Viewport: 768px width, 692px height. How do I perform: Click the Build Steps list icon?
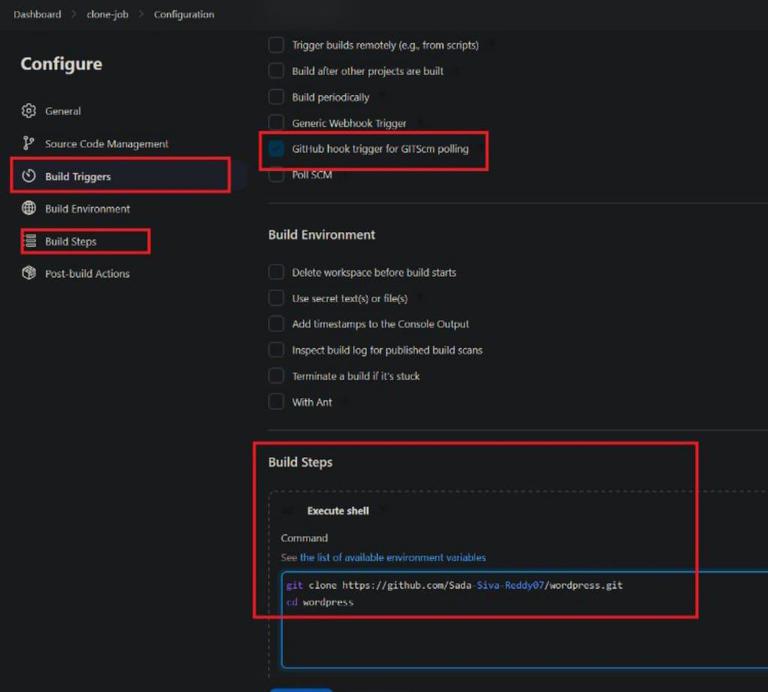pos(29,241)
